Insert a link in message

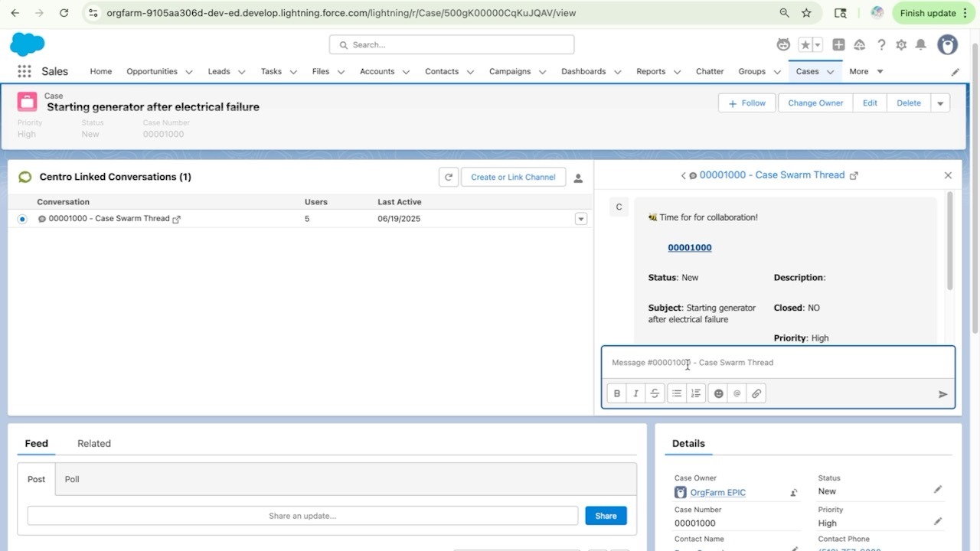(x=756, y=393)
